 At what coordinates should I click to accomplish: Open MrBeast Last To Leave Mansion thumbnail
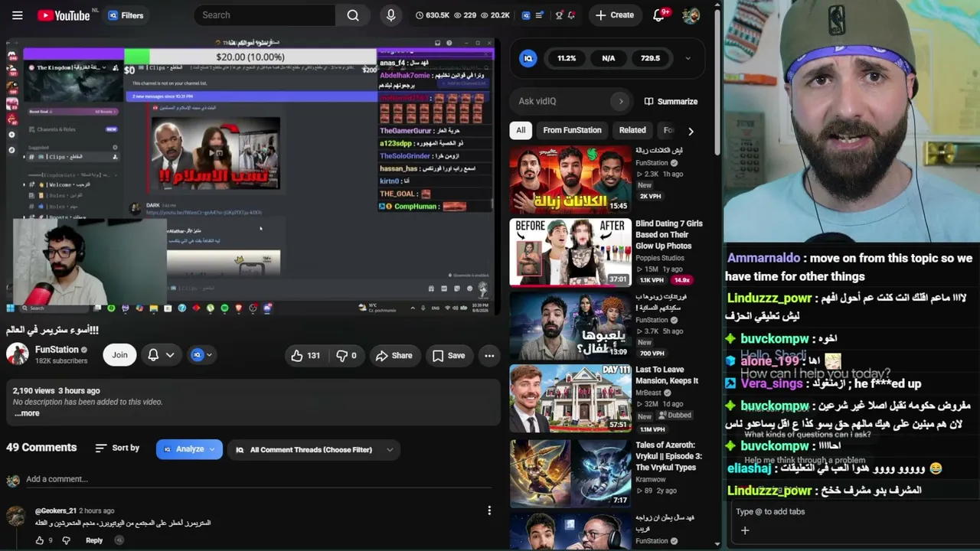coord(570,398)
